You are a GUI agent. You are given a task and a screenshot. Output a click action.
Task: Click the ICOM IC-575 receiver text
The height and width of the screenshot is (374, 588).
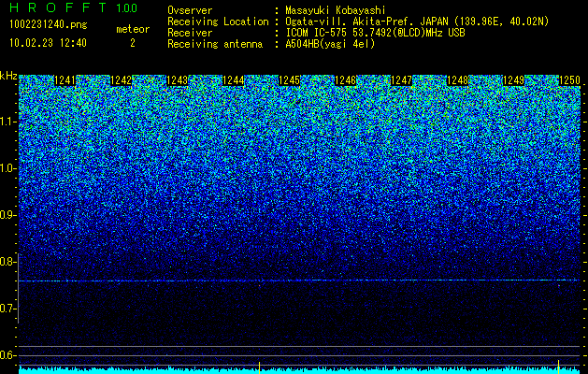point(375,33)
